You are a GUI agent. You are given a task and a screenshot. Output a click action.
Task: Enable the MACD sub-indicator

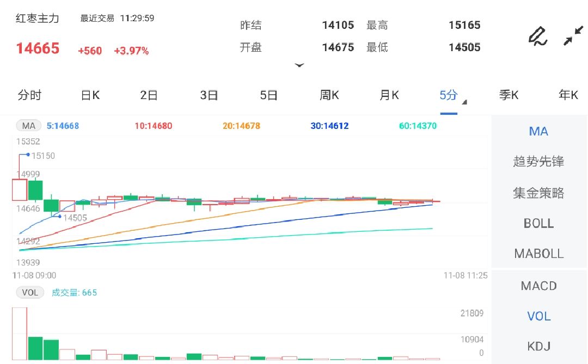pos(538,286)
